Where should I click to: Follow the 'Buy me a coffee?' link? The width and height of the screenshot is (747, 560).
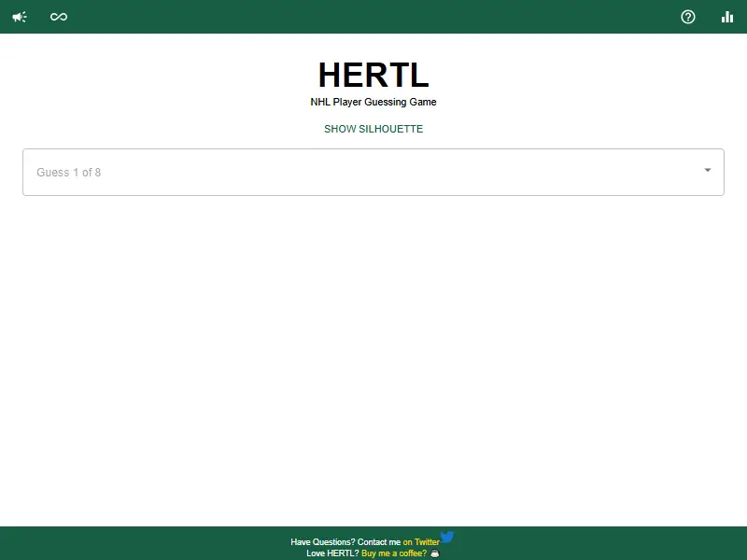[x=394, y=553]
